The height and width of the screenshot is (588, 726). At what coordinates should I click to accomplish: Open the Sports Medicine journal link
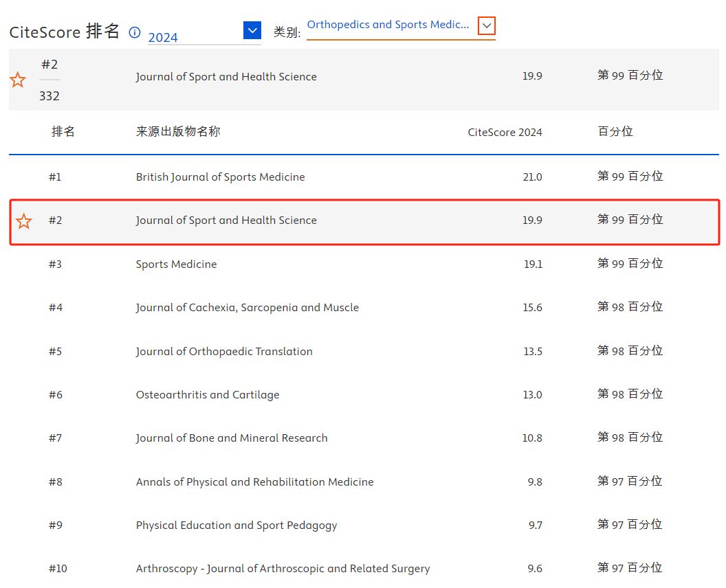point(176,264)
